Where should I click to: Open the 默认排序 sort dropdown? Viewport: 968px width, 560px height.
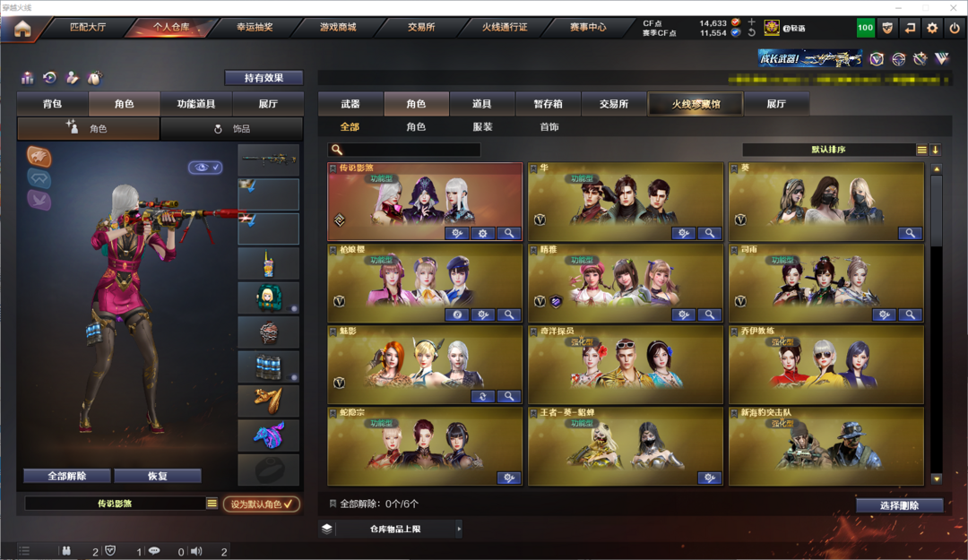click(828, 150)
